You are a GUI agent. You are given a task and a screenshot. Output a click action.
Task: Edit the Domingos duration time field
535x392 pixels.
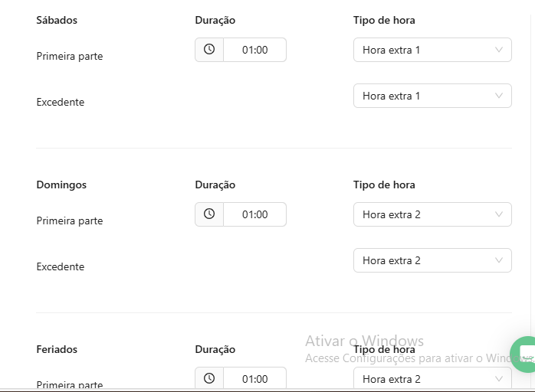coord(254,214)
